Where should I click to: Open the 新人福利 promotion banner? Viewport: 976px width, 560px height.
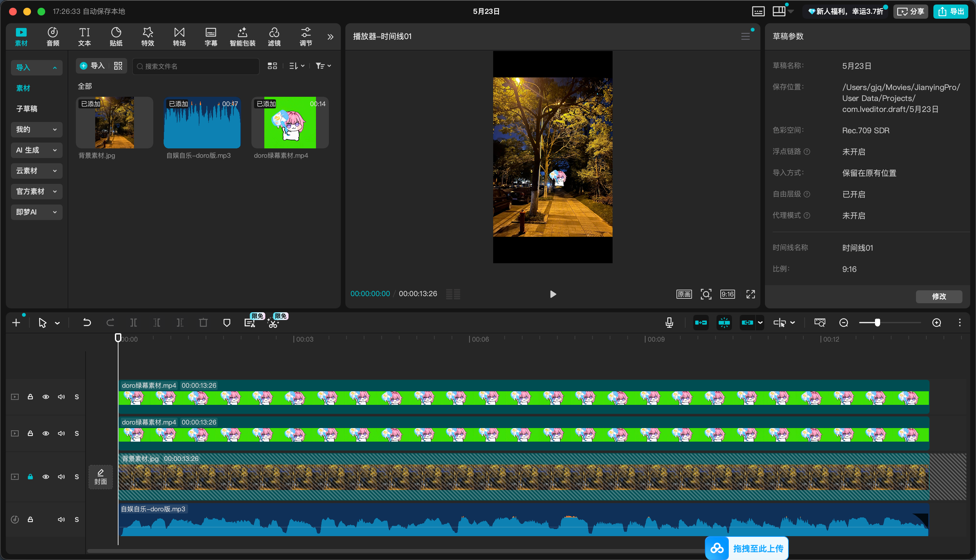(846, 12)
